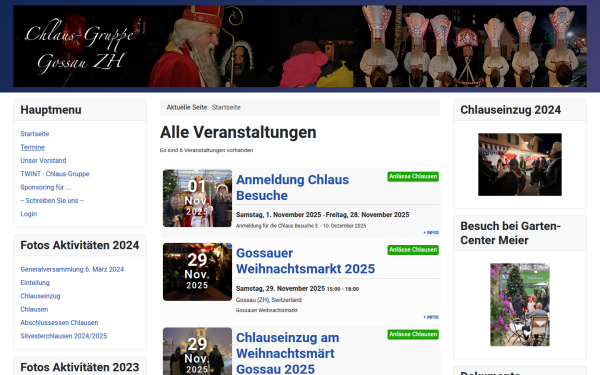Click Besuch bei Garten-Center Meier heading
Viewport: 600px width, 375px height.
[x=510, y=233]
